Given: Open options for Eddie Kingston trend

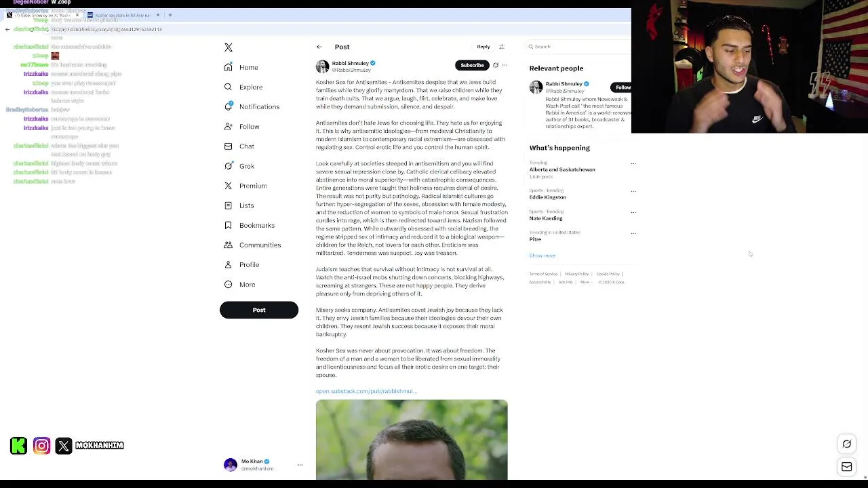Looking at the screenshot, I should [x=633, y=191].
